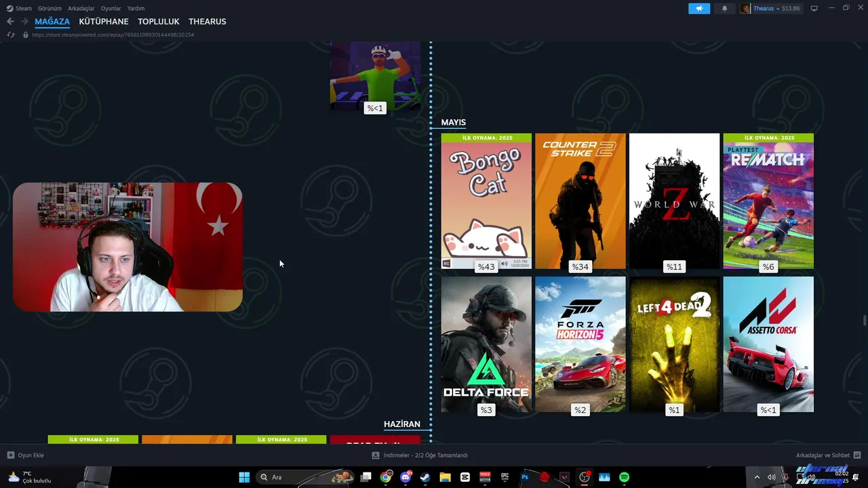868x488 pixels.
Task: Open the notifications bell
Action: [724, 8]
